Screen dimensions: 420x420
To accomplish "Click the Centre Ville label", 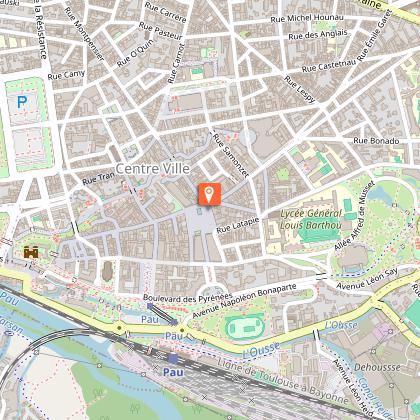I will pos(153,169).
